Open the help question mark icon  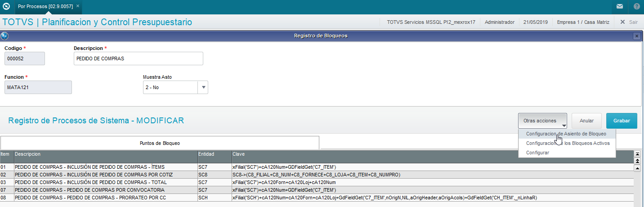[x=637, y=6]
